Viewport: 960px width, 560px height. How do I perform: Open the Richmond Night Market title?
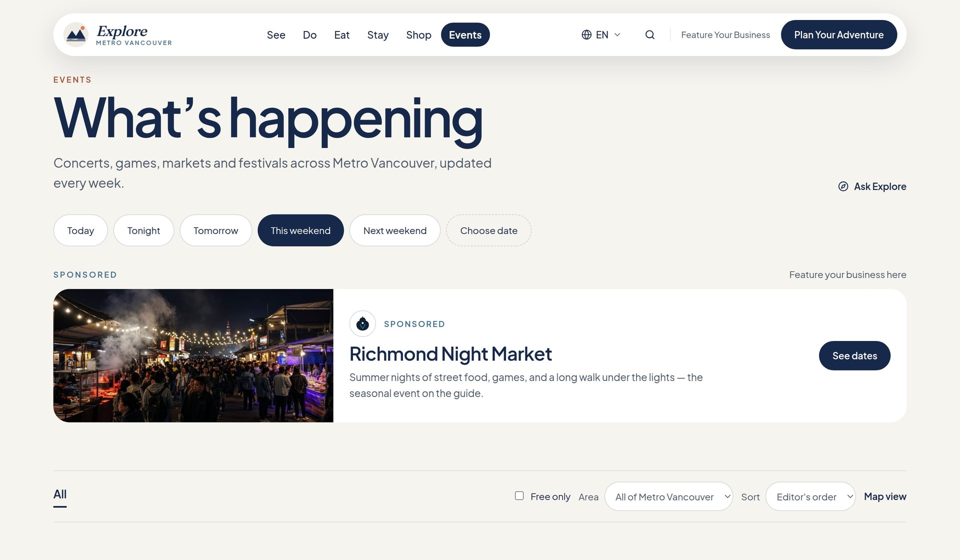click(450, 354)
